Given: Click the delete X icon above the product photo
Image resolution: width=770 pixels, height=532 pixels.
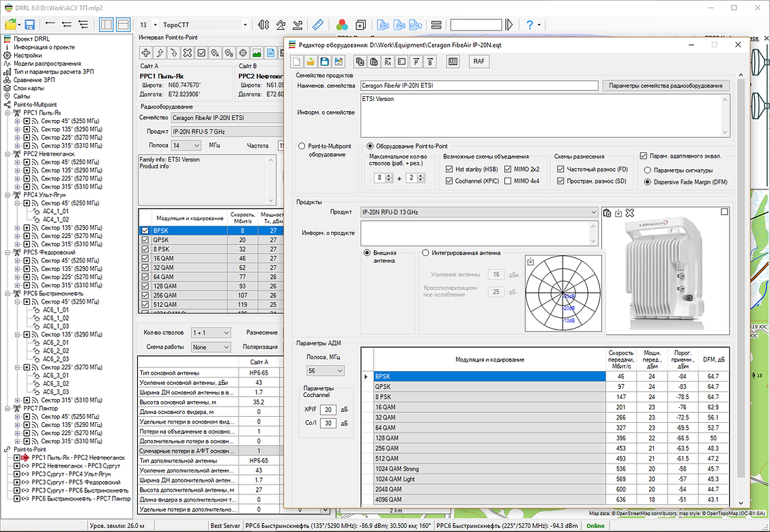Looking at the screenshot, I should pos(630,213).
